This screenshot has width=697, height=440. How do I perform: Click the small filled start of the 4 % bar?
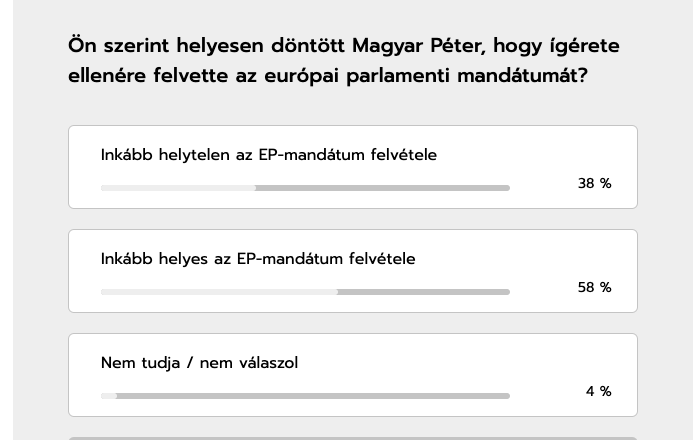tap(109, 396)
